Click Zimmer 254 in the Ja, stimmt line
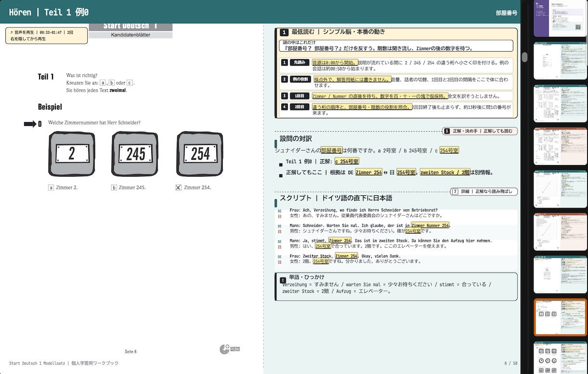This screenshot has height=374, width=588. [x=340, y=240]
